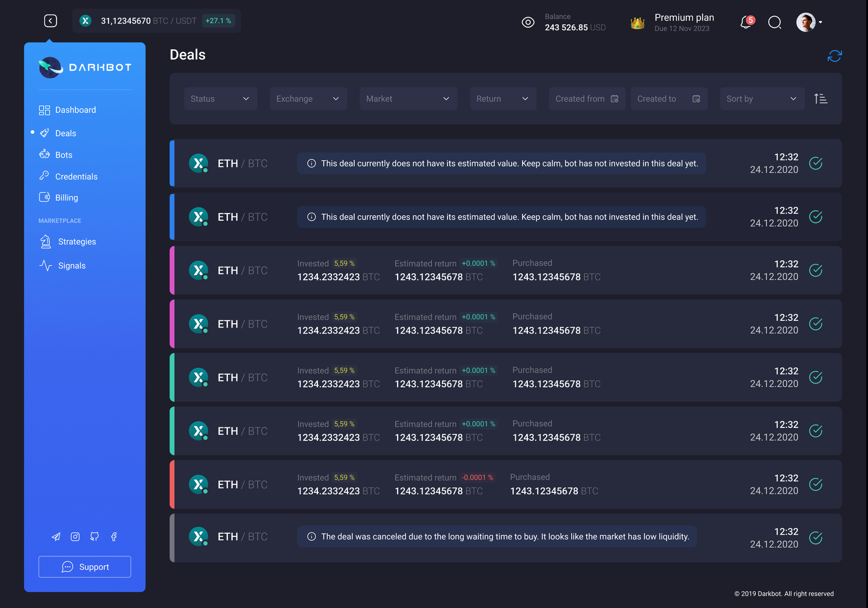Go to Dashboard in the sidebar
Viewport: 868px width, 608px height.
pos(75,110)
